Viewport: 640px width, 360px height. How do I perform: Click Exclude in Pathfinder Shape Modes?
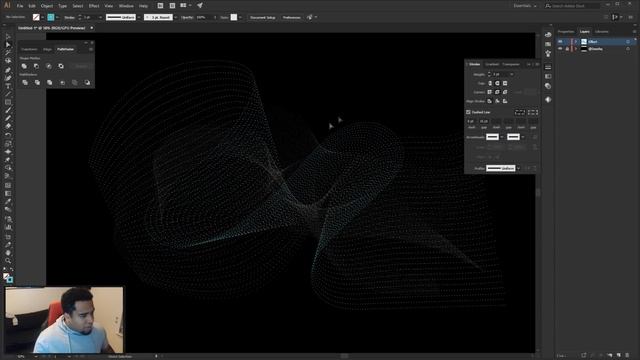(x=61, y=66)
